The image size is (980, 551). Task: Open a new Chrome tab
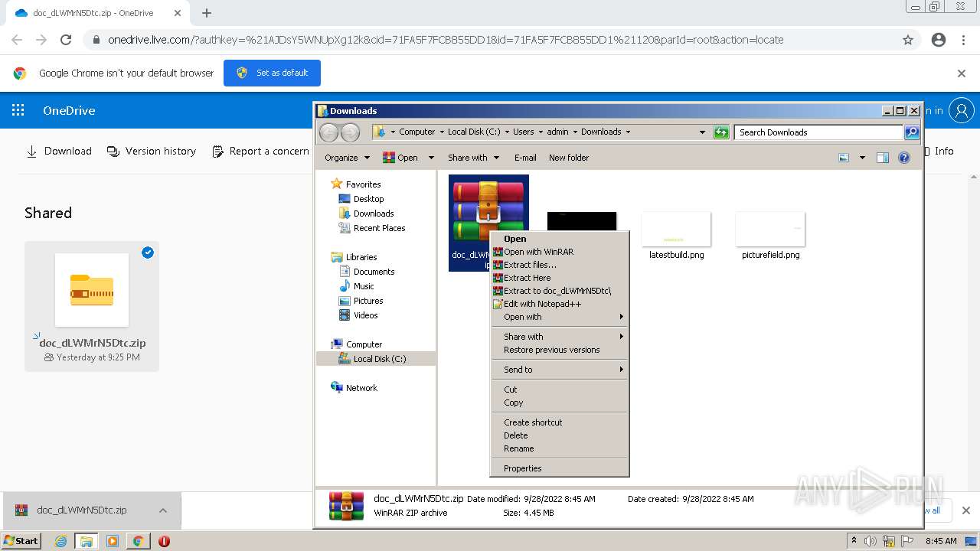click(x=206, y=13)
